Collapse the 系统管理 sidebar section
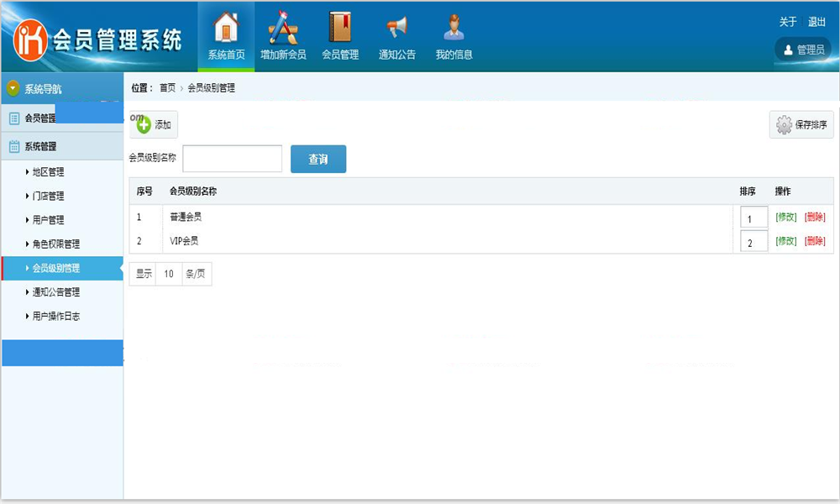This screenshot has width=840, height=504. pos(40,146)
